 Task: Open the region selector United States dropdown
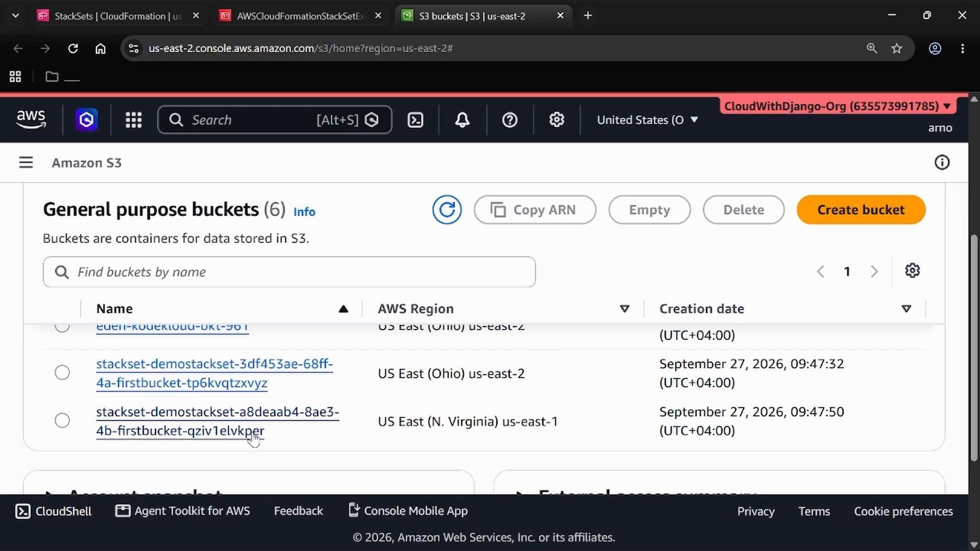click(647, 120)
